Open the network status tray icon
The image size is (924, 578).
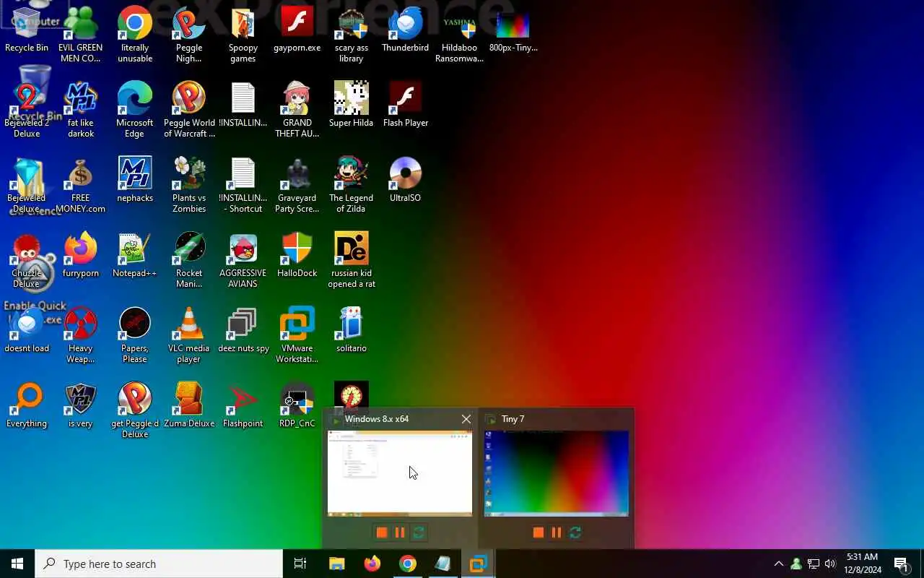tap(814, 564)
